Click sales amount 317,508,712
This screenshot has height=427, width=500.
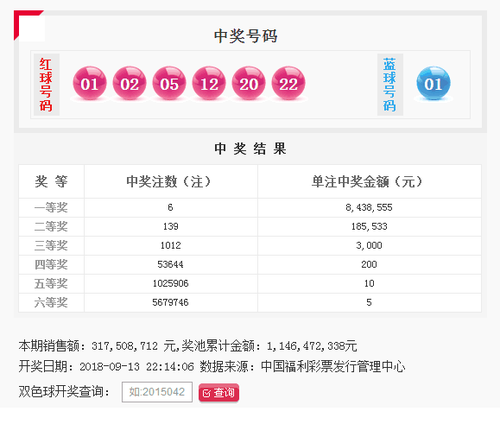125,346
